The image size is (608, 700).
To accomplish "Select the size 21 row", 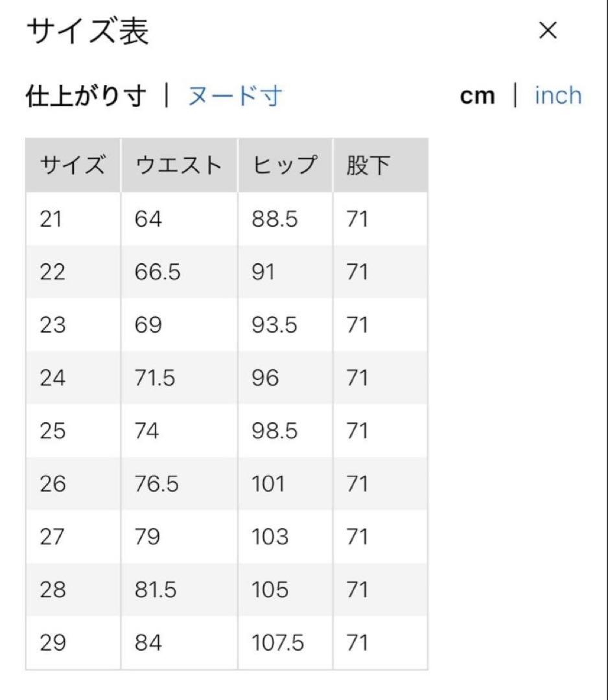I will 53,219.
